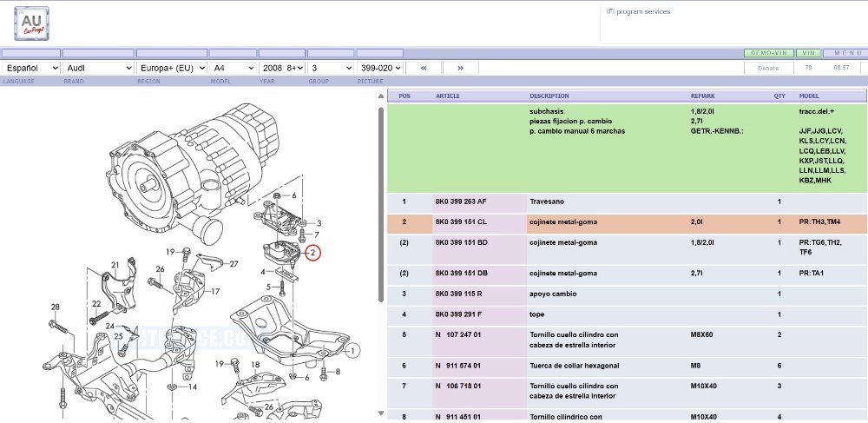Screen dimensions: 868x423
Task: Open the Year dropdown showing 2008
Action: tap(282, 68)
